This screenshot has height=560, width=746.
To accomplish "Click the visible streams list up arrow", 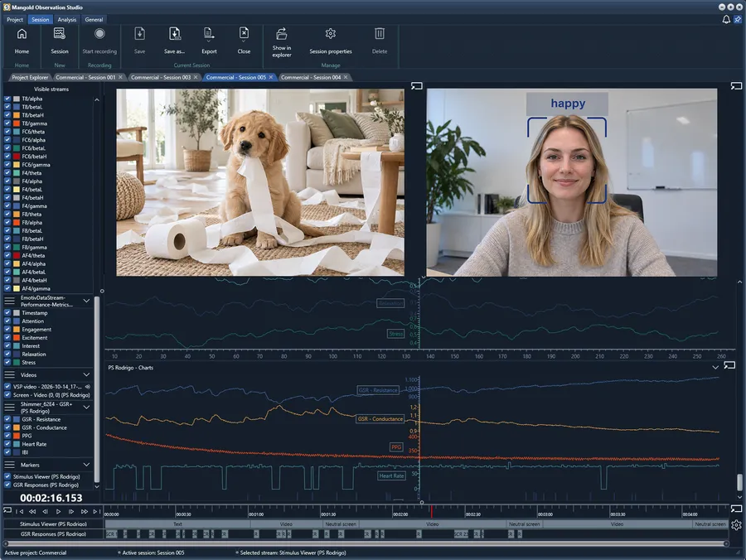I will 97,100.
